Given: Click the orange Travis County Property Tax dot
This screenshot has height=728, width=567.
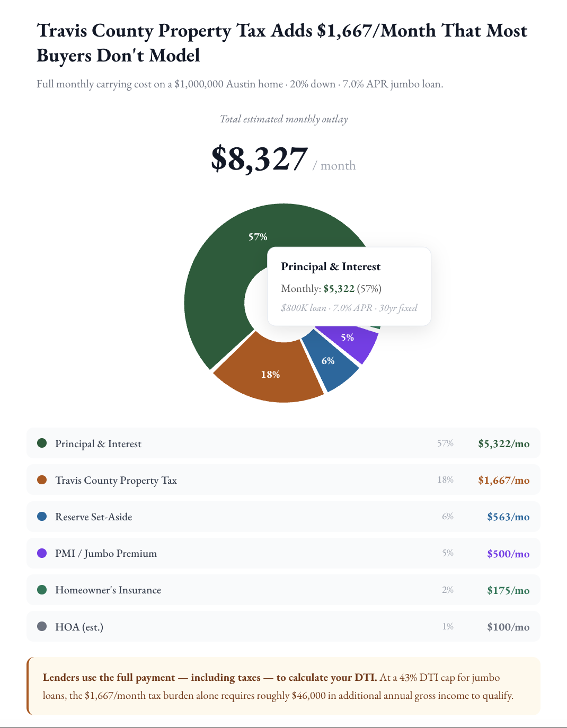Looking at the screenshot, I should pyautogui.click(x=42, y=480).
